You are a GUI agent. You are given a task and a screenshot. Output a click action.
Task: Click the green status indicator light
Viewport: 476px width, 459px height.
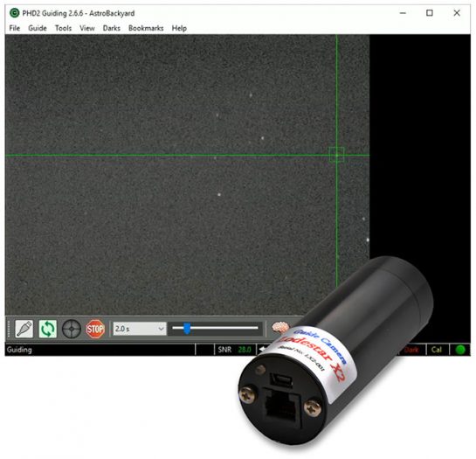tap(460, 350)
